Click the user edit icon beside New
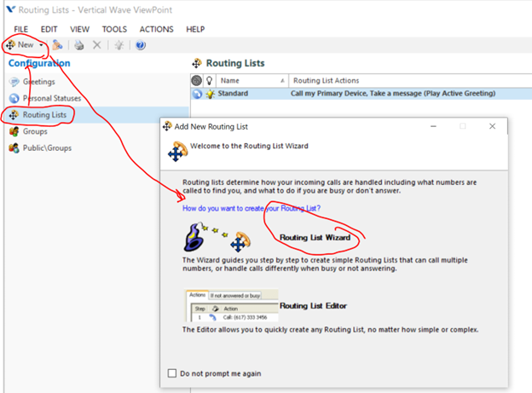The image size is (532, 393). coord(57,44)
